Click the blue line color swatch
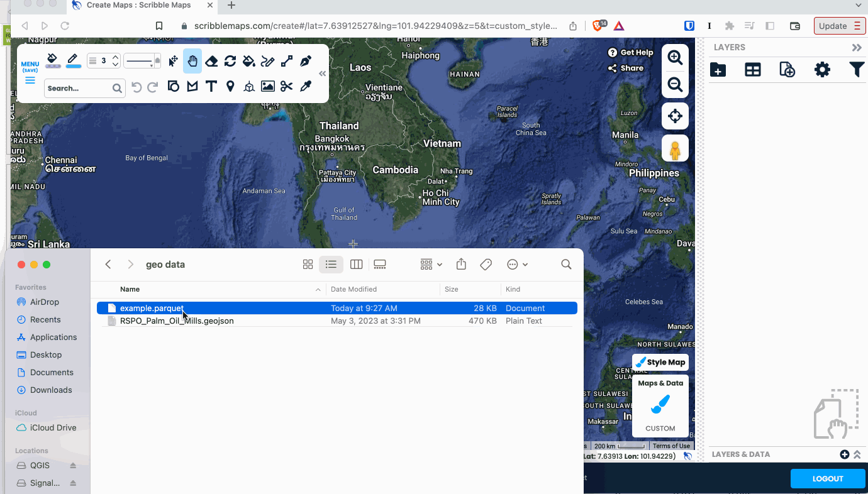 (73, 61)
